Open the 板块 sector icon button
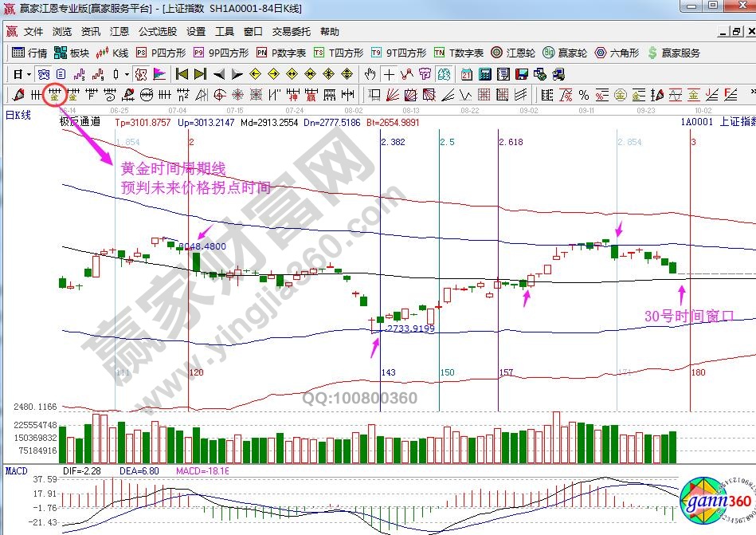The height and width of the screenshot is (535, 756). pyautogui.click(x=71, y=53)
